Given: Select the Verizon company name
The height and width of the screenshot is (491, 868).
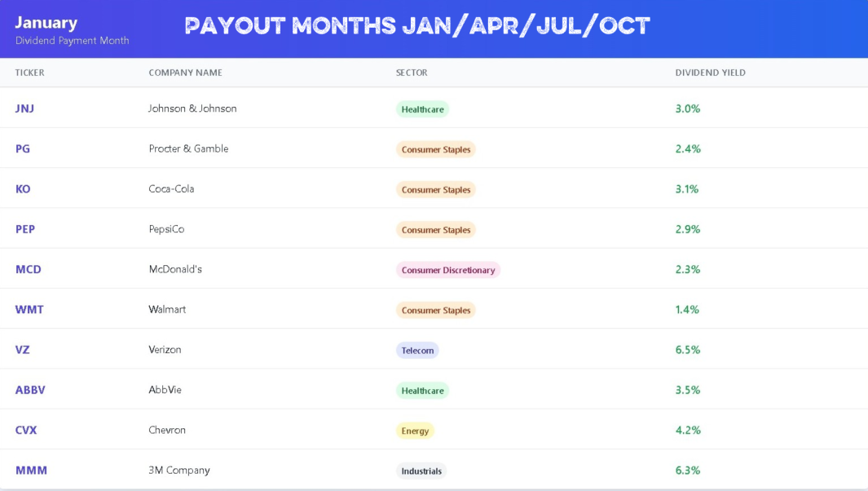Looking at the screenshot, I should (165, 350).
